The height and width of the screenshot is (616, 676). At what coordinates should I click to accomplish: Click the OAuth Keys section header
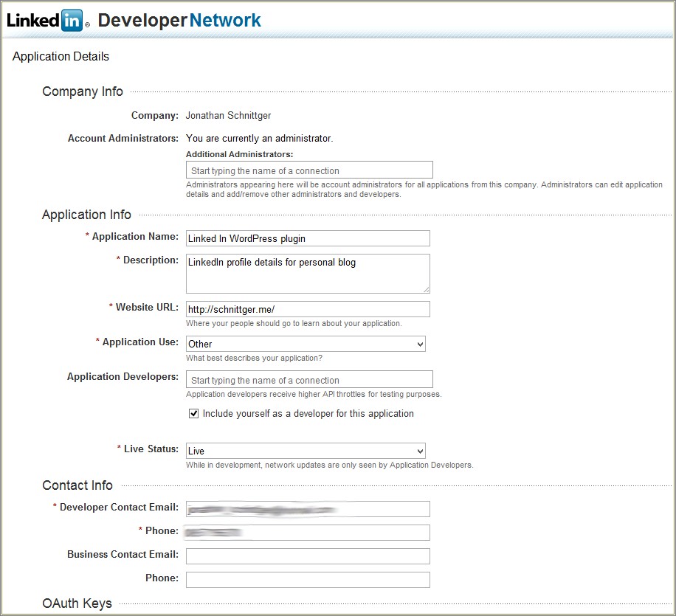pos(77,603)
